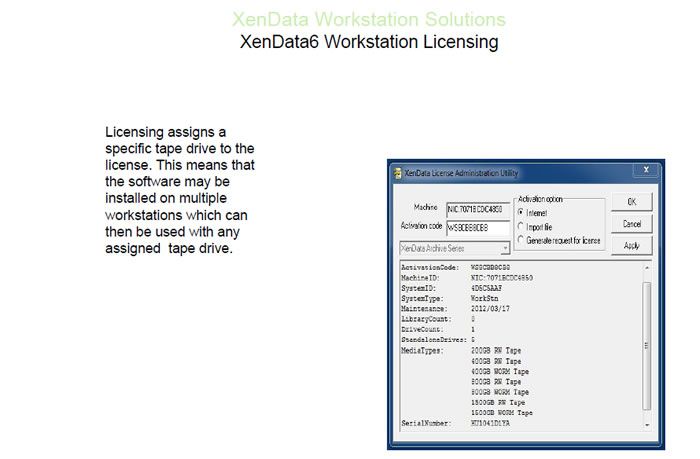Click the 800GB WORM Tape media type

[500, 392]
